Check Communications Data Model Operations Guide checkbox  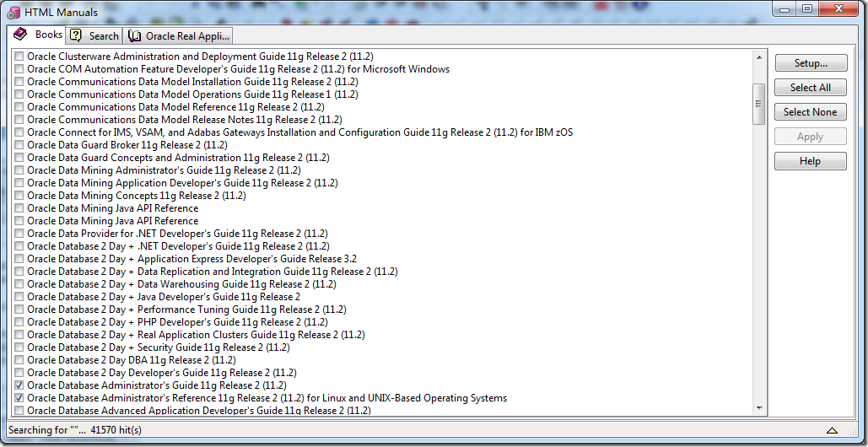(19, 94)
